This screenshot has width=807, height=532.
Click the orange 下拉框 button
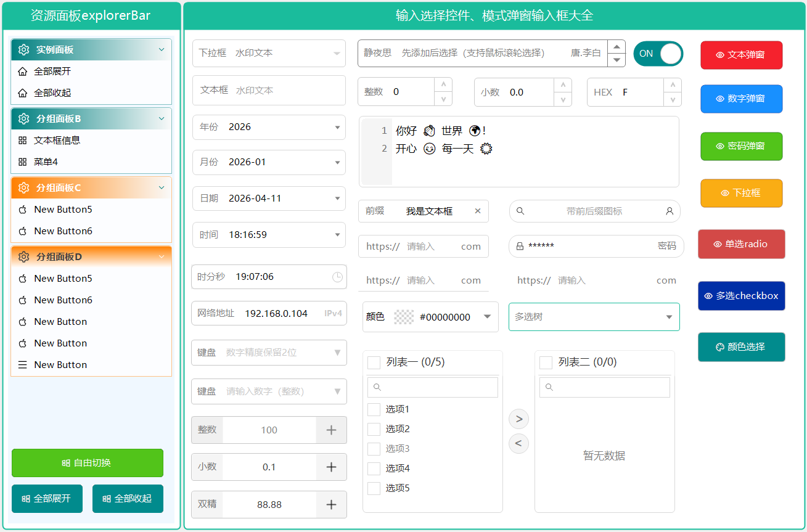[x=742, y=193]
